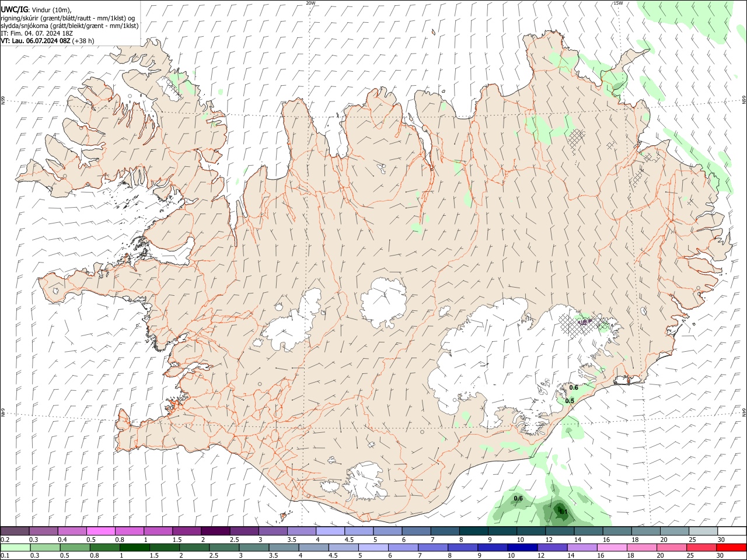Screen dimensions: 747x560
Task: Click the '0.5' precipitation value near the southeast coast
Action: point(570,401)
